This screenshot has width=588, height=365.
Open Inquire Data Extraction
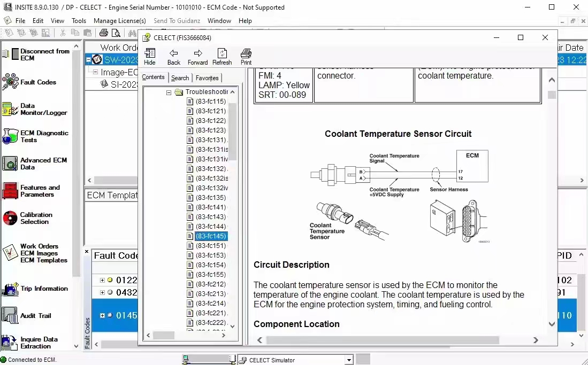click(x=30, y=343)
